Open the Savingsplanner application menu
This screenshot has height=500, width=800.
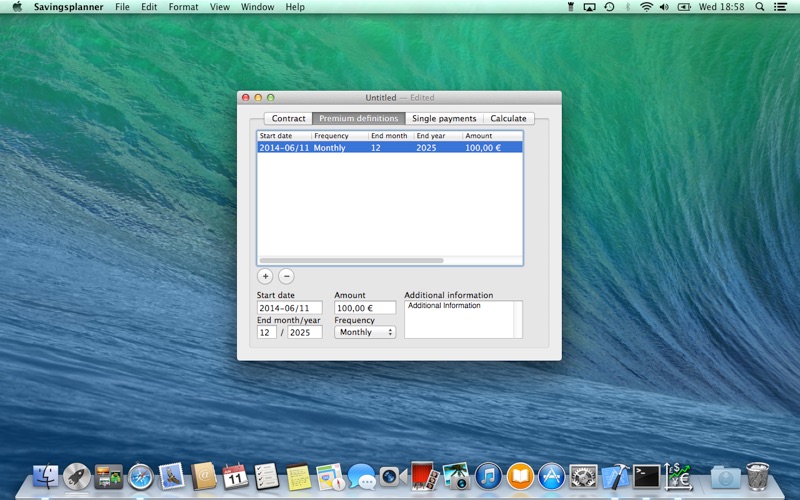click(x=68, y=7)
